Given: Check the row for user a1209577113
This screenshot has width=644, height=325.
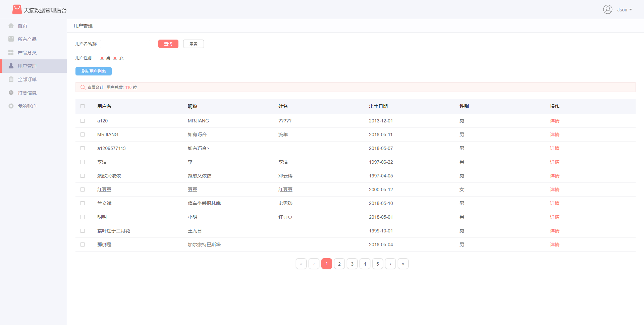Looking at the screenshot, I should [x=83, y=148].
